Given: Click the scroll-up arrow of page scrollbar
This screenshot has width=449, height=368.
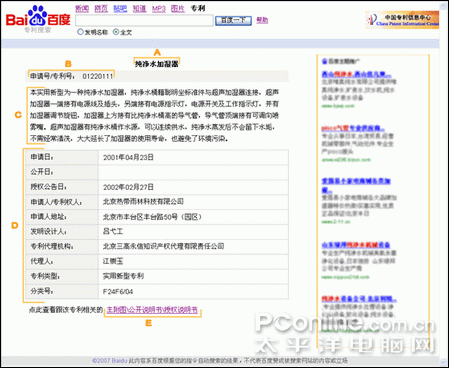Looking at the screenshot, I should pyautogui.click(x=443, y=6).
